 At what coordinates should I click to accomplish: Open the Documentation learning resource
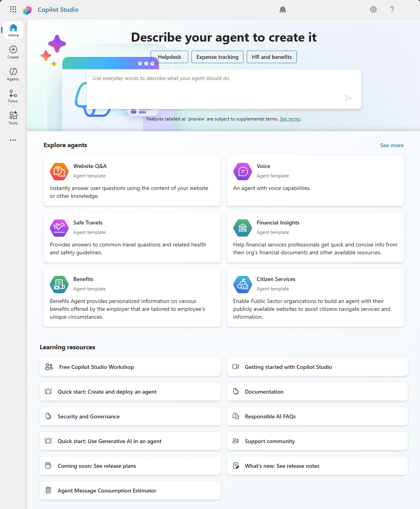tap(317, 391)
